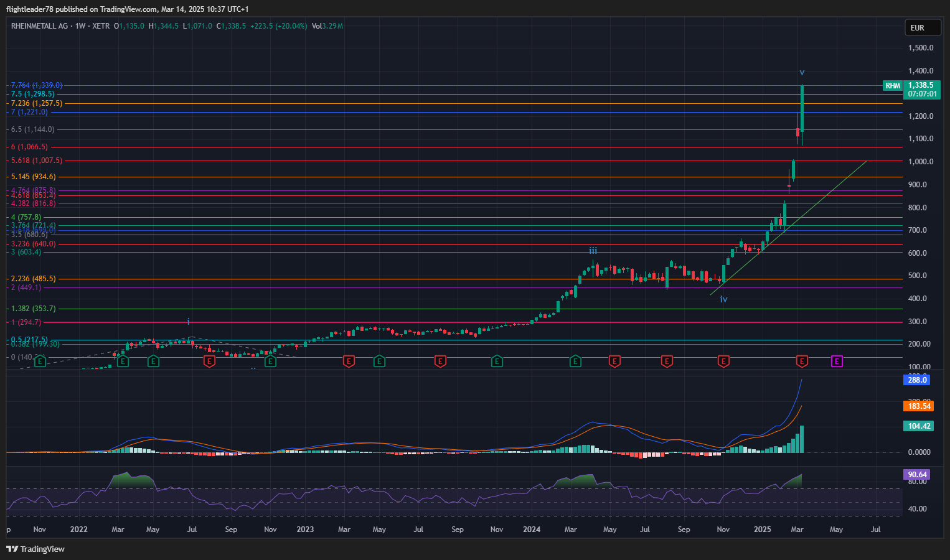
Task: Click the MACD line value 288.0
Action: 916,380
